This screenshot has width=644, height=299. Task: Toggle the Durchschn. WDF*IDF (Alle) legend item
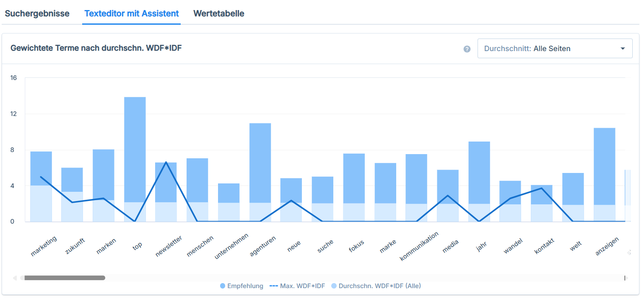tap(376, 286)
